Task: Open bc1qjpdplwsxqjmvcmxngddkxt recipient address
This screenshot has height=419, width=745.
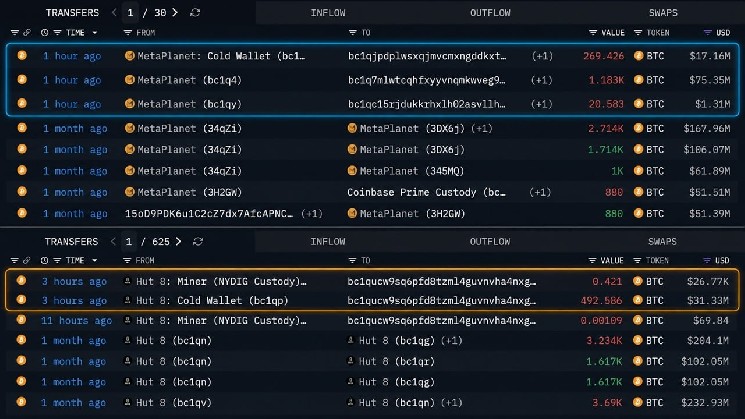Action: (427, 56)
